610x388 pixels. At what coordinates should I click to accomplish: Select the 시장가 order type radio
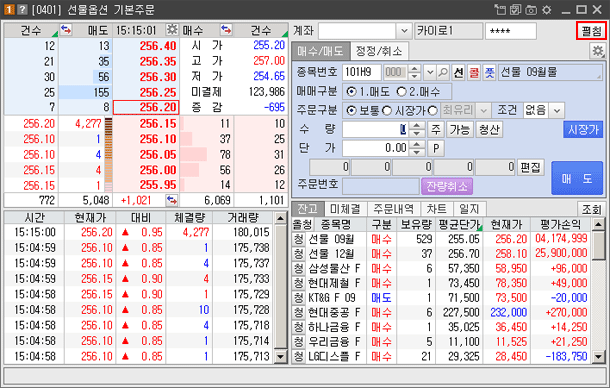387,111
